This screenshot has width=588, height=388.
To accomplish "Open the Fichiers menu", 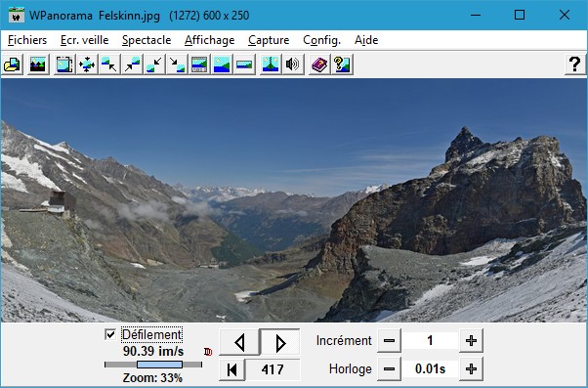I will click(x=27, y=40).
